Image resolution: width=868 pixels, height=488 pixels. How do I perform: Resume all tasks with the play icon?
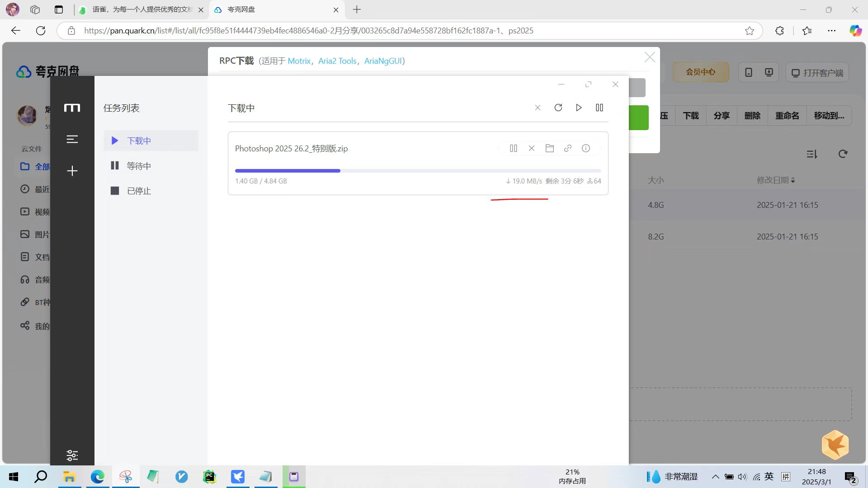point(579,108)
